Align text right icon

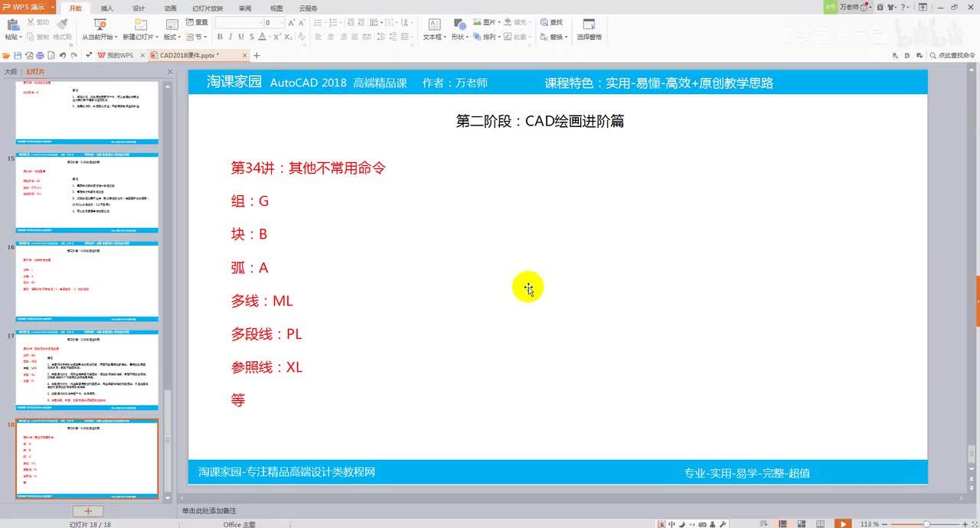pyautogui.click(x=344, y=37)
